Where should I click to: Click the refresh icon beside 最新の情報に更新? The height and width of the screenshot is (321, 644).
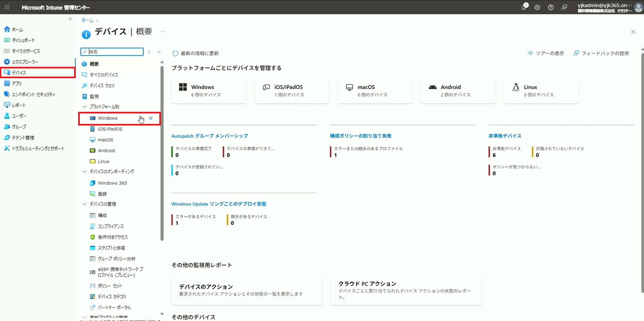pyautogui.click(x=175, y=53)
